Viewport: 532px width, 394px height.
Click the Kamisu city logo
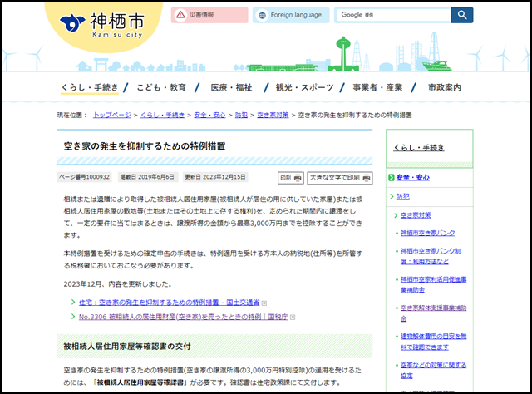click(x=101, y=25)
